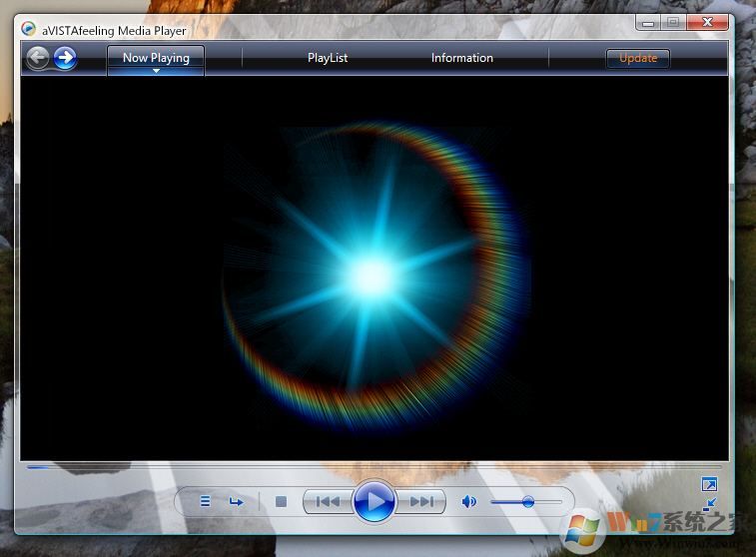Click the orange Update button

pos(637,58)
